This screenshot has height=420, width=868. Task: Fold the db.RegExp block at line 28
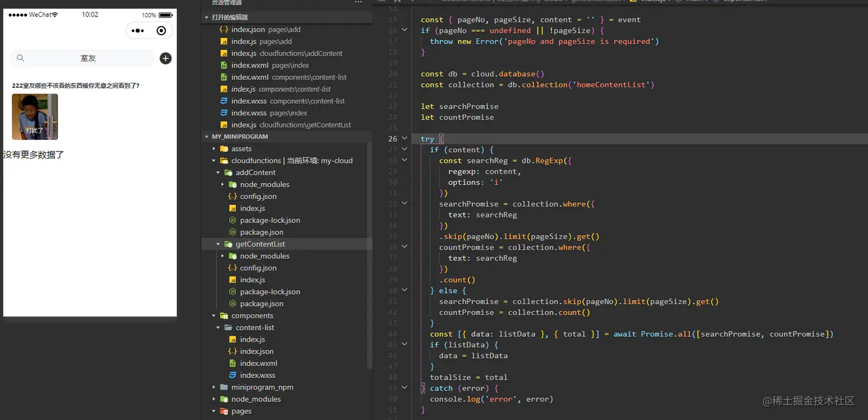tap(405, 160)
